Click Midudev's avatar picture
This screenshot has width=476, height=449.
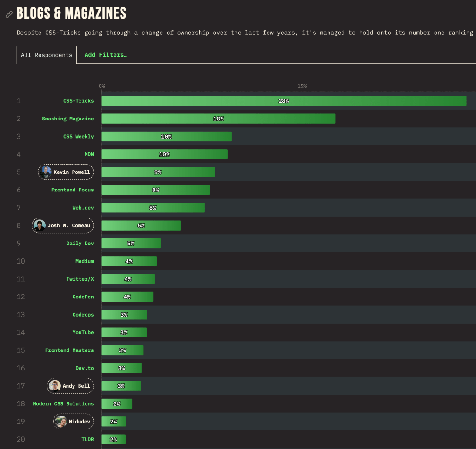click(x=60, y=422)
